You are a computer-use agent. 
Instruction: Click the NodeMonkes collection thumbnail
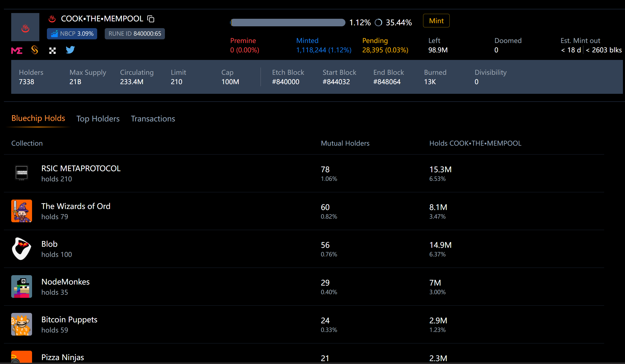22,286
